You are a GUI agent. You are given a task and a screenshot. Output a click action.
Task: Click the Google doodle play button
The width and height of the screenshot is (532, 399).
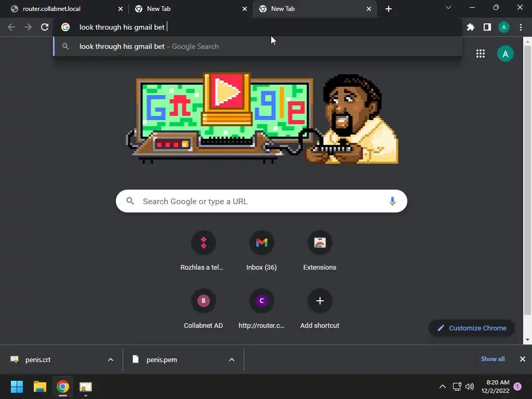[227, 92]
